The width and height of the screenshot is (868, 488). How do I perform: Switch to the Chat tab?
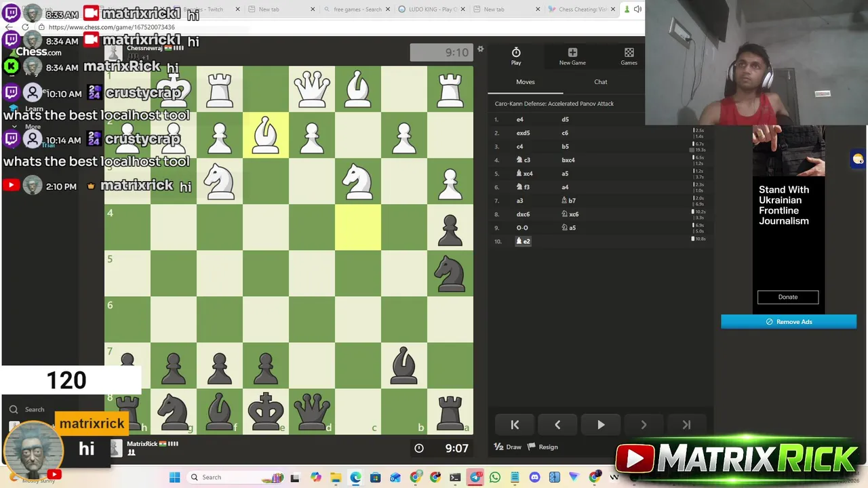[601, 82]
